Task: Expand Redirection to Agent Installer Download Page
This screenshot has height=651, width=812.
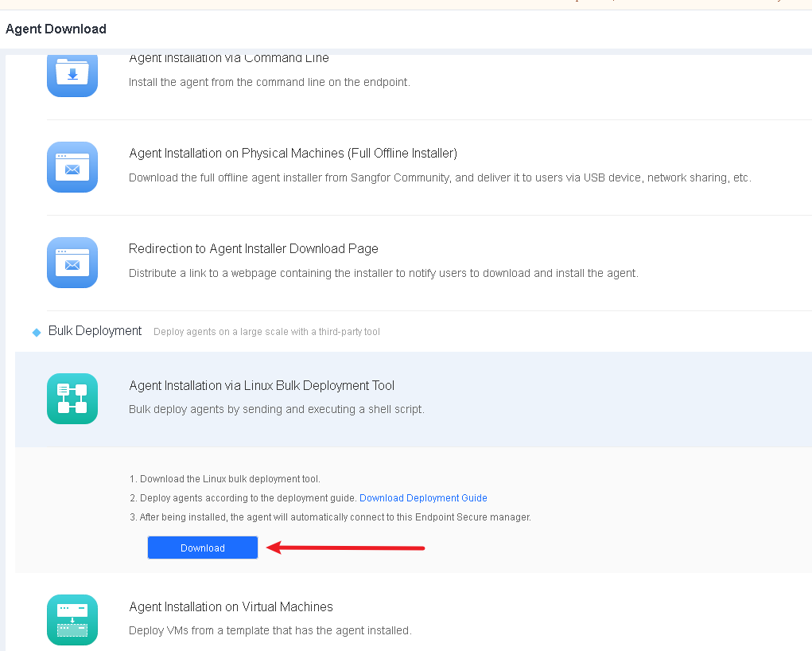Action: pyautogui.click(x=253, y=248)
